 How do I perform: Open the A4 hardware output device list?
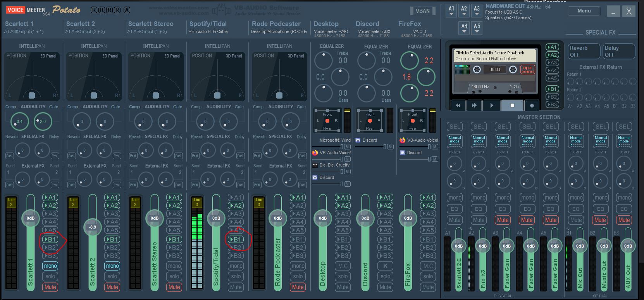point(464,28)
